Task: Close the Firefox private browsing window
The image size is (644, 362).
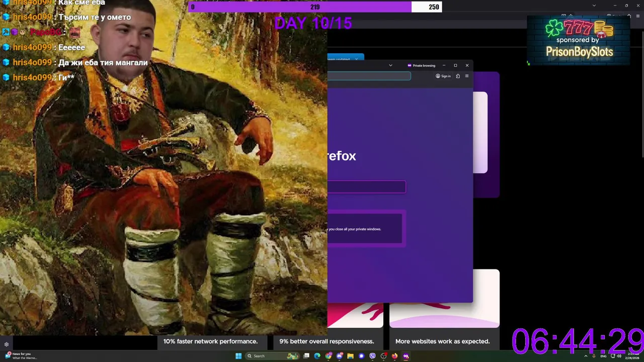Action: pyautogui.click(x=467, y=65)
